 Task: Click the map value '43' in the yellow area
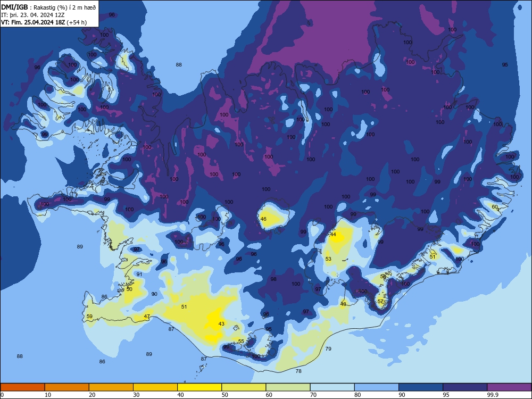[x=221, y=323]
